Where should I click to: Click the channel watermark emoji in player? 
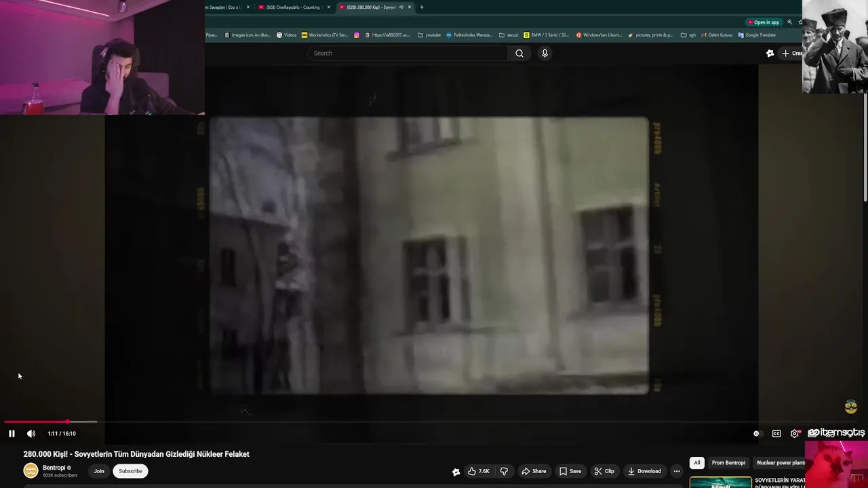(851, 407)
